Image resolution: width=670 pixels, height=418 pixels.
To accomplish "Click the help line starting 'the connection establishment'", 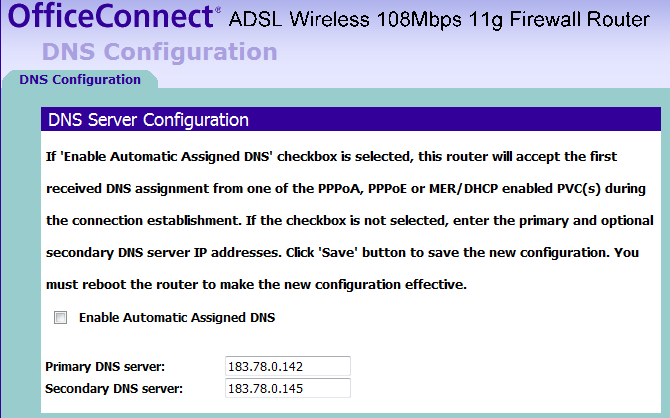I will coord(349,220).
